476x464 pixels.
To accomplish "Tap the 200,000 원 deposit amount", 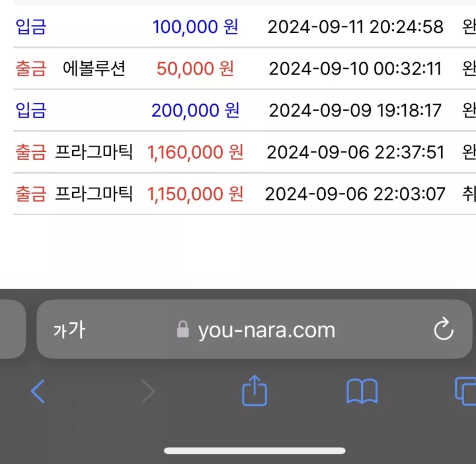I will pos(195,110).
